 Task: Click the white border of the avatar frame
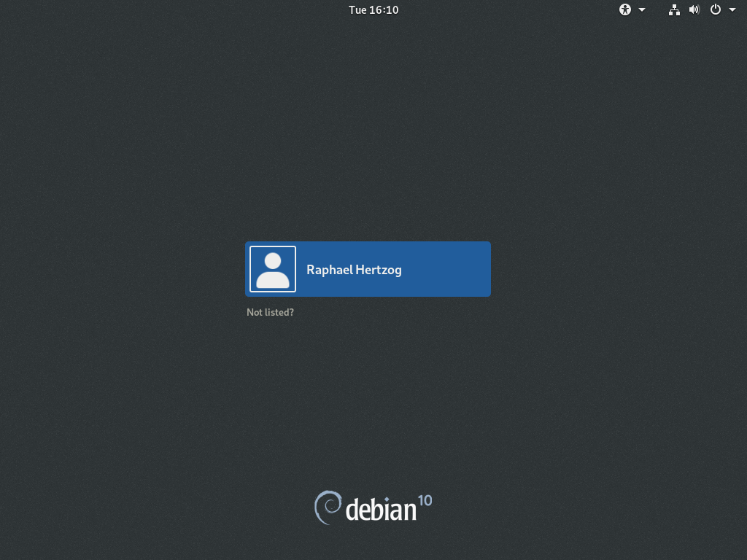pos(250,269)
